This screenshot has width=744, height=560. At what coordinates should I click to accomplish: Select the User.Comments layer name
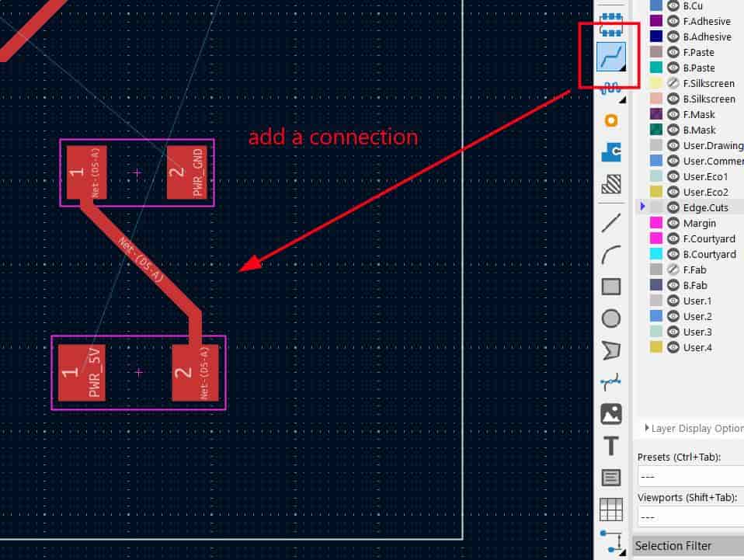click(x=713, y=161)
